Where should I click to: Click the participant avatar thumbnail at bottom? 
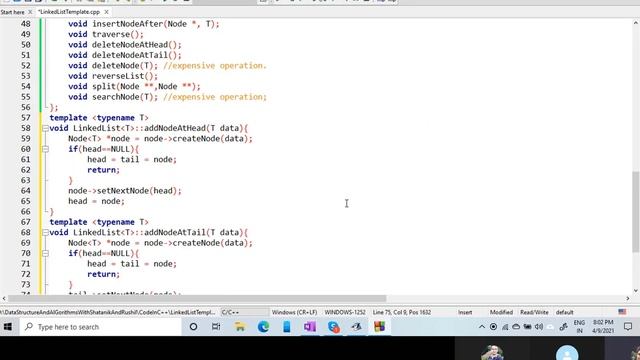(567, 353)
